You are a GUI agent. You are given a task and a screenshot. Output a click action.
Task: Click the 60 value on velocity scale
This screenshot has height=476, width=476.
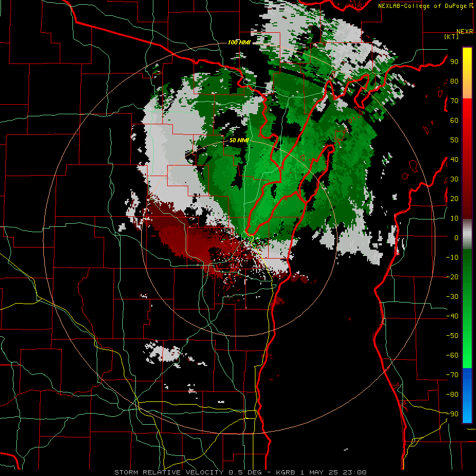[x=454, y=121]
